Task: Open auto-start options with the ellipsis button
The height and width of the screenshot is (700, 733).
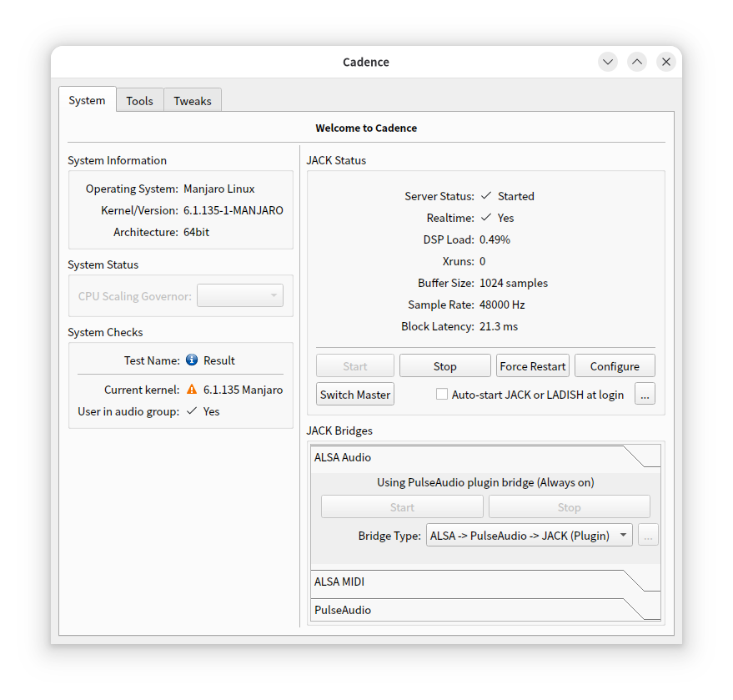Action: [x=645, y=394]
